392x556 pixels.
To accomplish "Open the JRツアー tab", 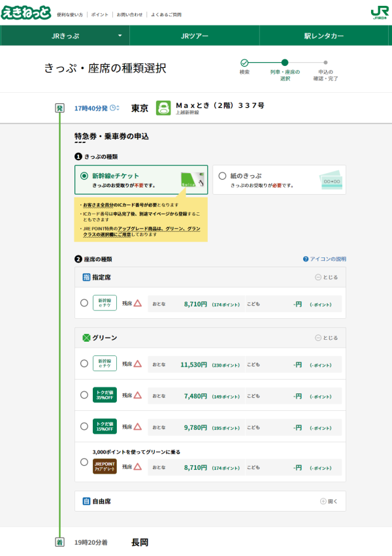I will tap(195, 35).
